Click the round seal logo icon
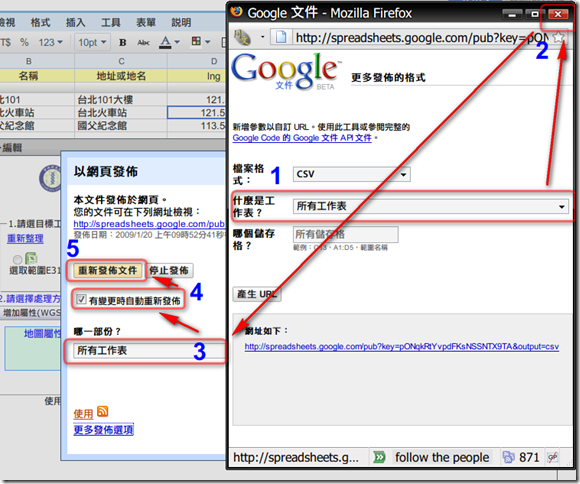 (x=51, y=178)
